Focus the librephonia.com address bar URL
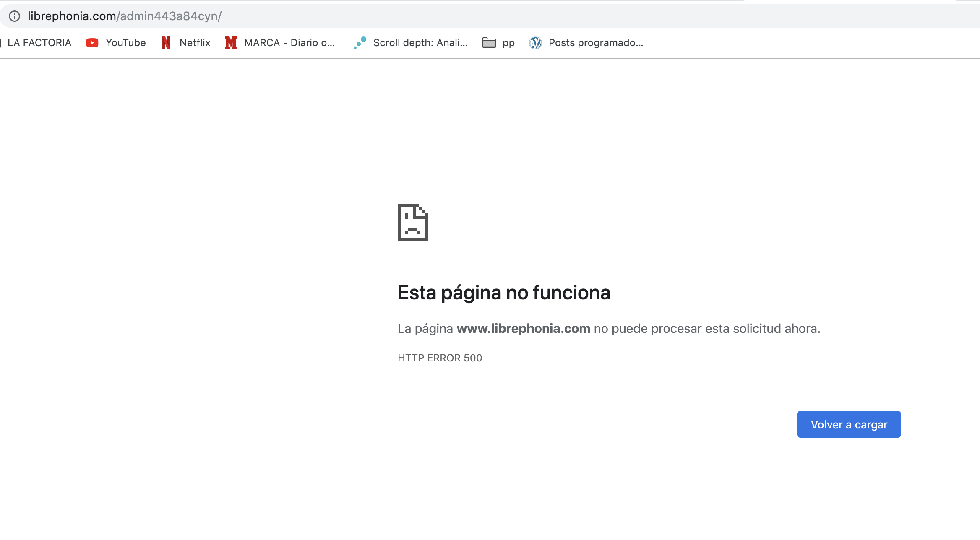 (x=125, y=16)
